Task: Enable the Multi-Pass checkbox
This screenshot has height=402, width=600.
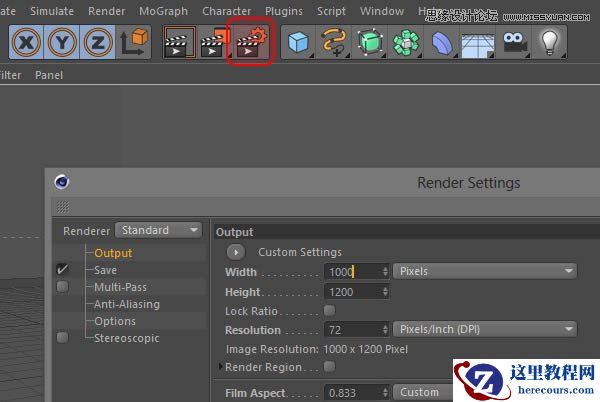Action: 62,286
